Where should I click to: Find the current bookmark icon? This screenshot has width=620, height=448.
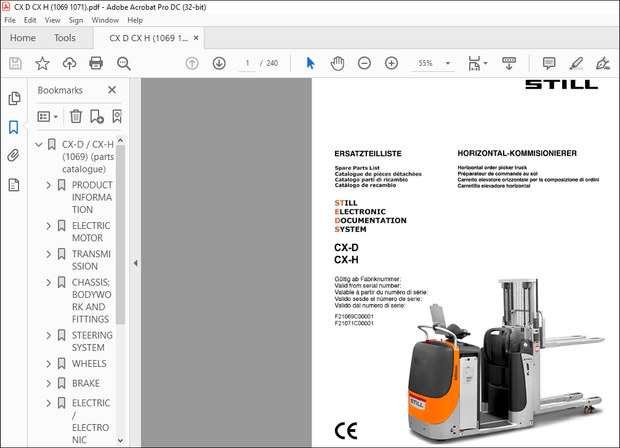[x=117, y=117]
